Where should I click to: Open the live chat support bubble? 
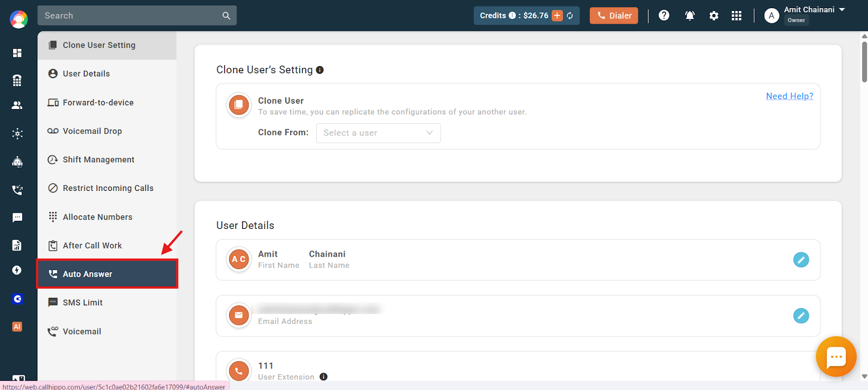836,356
